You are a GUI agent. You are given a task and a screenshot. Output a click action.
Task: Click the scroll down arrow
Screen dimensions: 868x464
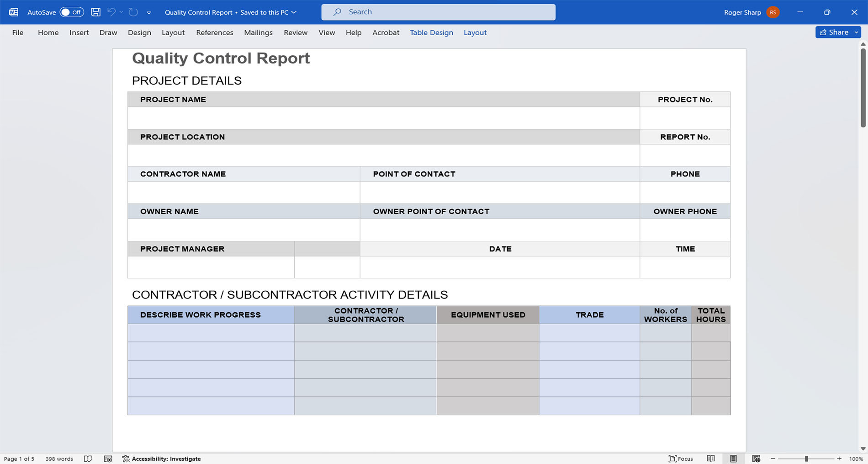(x=863, y=448)
